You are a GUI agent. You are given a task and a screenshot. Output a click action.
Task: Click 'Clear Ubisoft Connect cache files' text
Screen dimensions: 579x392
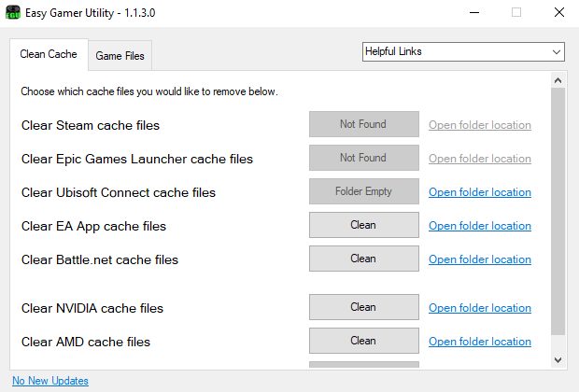(119, 192)
